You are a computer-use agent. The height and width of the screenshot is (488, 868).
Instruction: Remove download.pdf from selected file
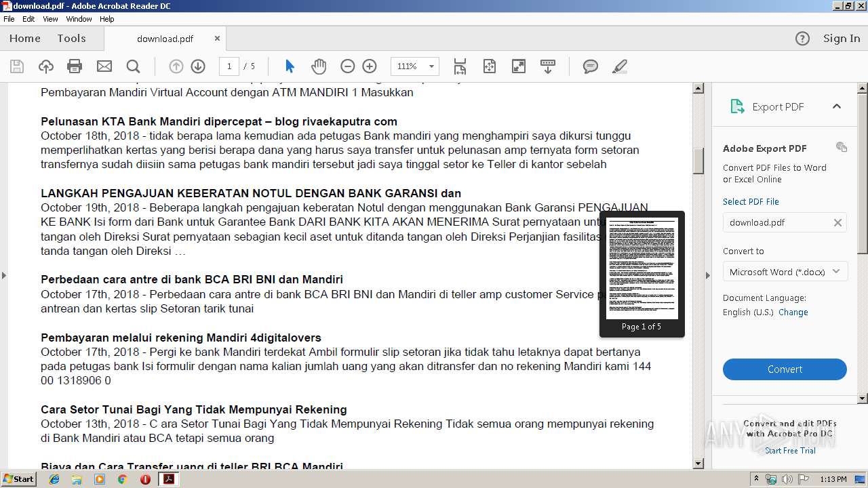click(x=837, y=222)
